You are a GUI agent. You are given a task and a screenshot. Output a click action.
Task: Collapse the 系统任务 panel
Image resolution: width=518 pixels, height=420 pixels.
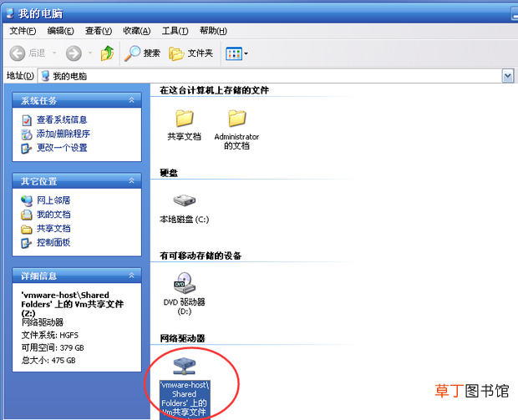[x=131, y=100]
